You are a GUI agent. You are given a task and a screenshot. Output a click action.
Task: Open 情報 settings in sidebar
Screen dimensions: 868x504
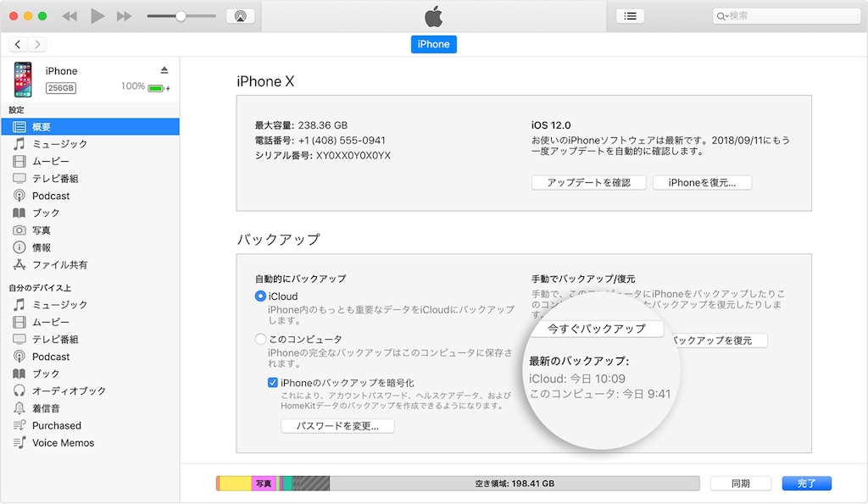tap(90, 247)
